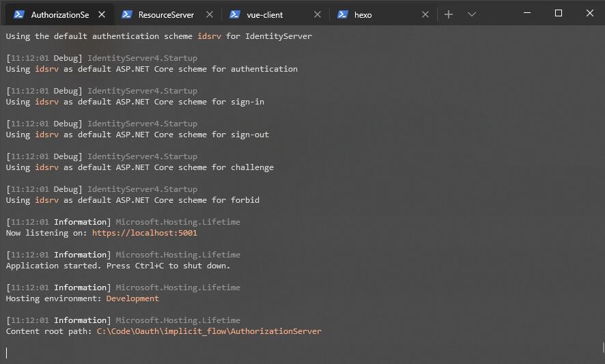Click the AuthorizationServer content root path
The width and height of the screenshot is (605, 364).
tap(209, 331)
